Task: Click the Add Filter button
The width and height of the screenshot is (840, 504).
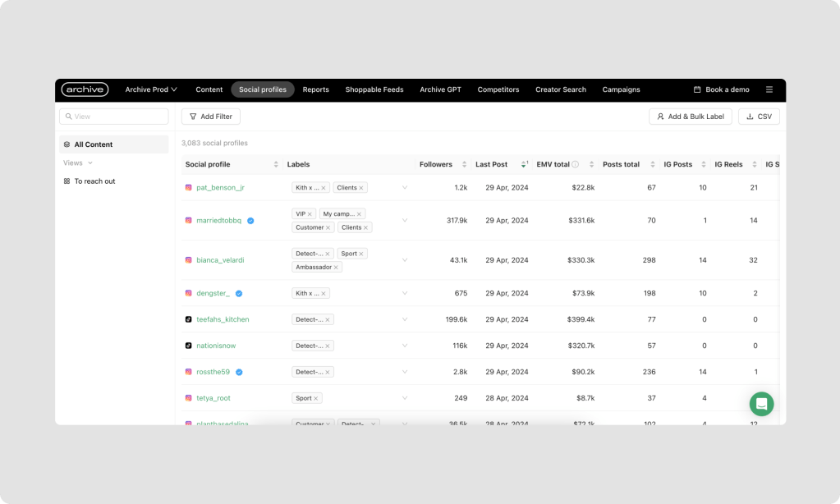Action: 210,117
